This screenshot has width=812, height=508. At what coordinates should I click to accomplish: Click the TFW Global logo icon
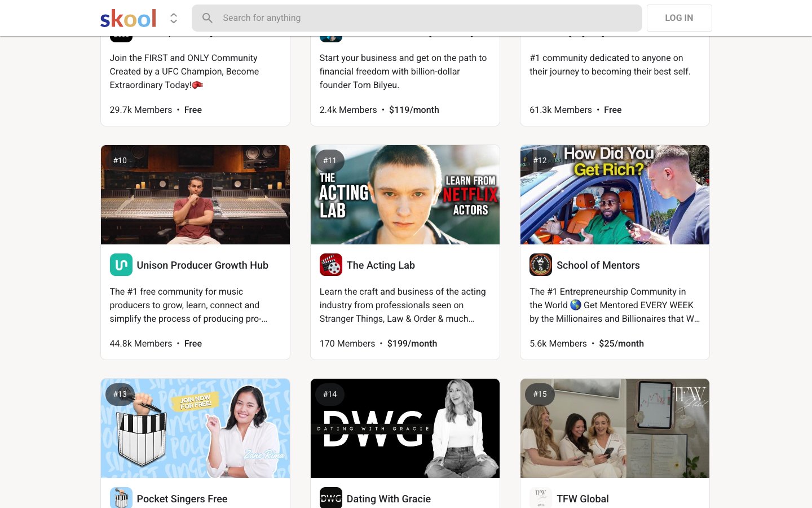click(540, 498)
